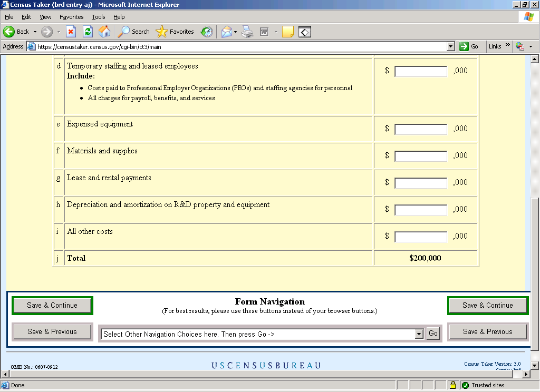Click Expensed equipment amount field
Viewport: 540px width, 392px height.
tap(421, 129)
